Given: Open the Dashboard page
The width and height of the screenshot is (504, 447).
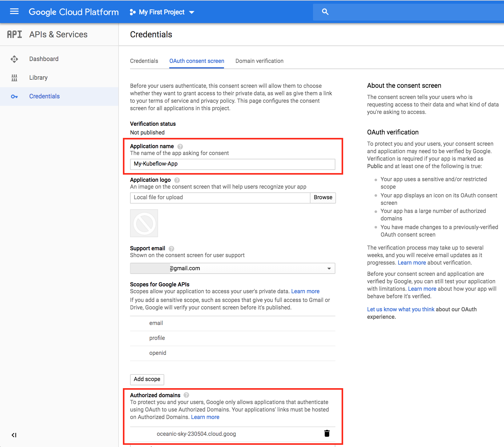Looking at the screenshot, I should (x=44, y=59).
